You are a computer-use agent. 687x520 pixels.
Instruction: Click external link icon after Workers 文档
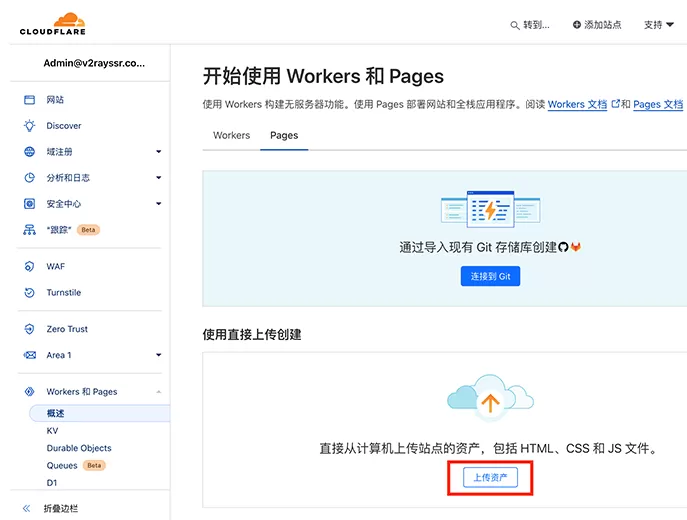(x=616, y=104)
